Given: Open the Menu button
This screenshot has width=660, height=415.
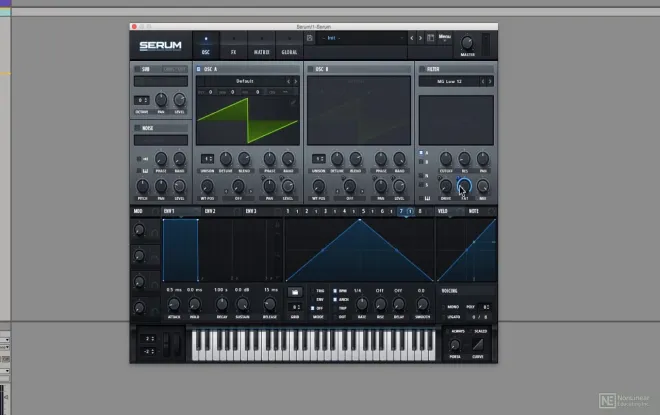Looking at the screenshot, I should (445, 37).
